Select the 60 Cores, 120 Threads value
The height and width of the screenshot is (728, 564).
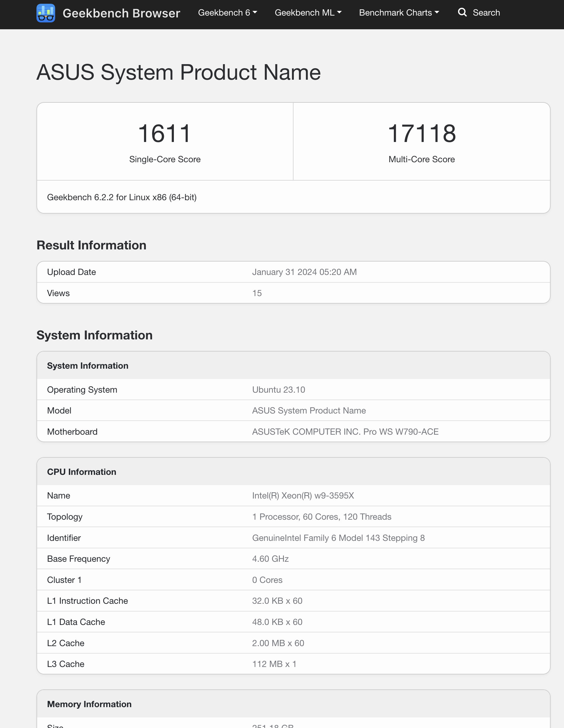pos(322,517)
